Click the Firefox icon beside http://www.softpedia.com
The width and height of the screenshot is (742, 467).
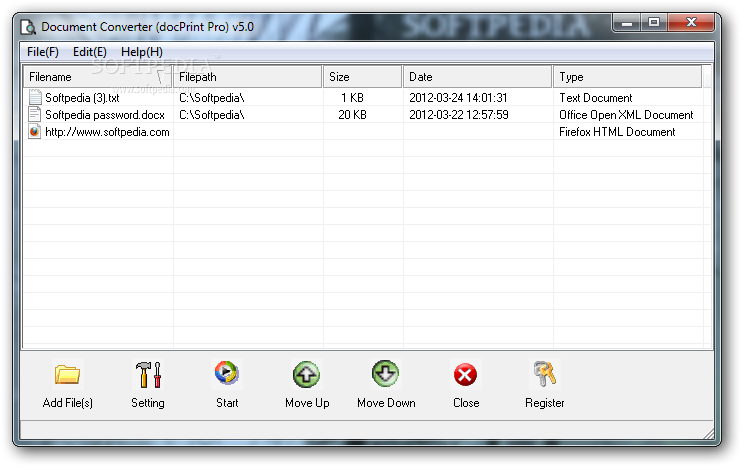tap(35, 132)
